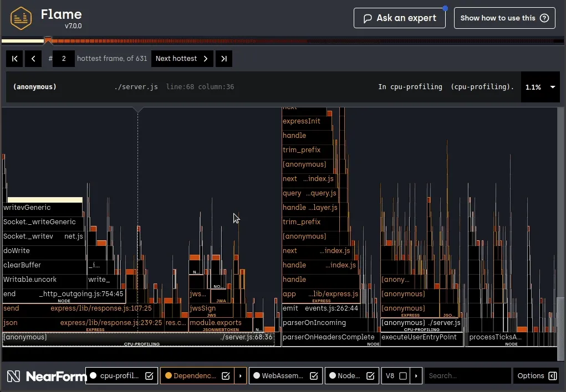
Task: Click the NearForm logo icon
Action: 13,375
